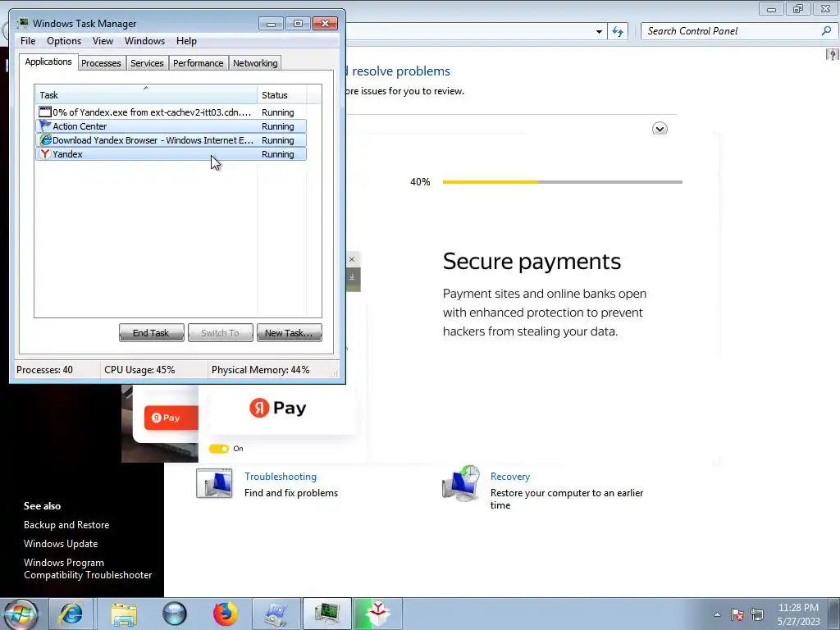Select the Action Center flag icon
This screenshot has height=630, width=840.
tap(45, 126)
